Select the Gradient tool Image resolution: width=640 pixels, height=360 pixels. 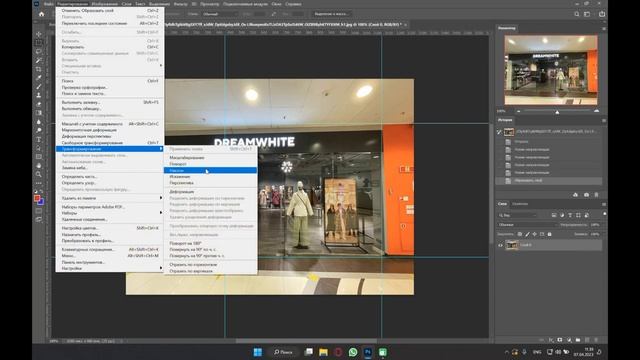click(x=39, y=113)
